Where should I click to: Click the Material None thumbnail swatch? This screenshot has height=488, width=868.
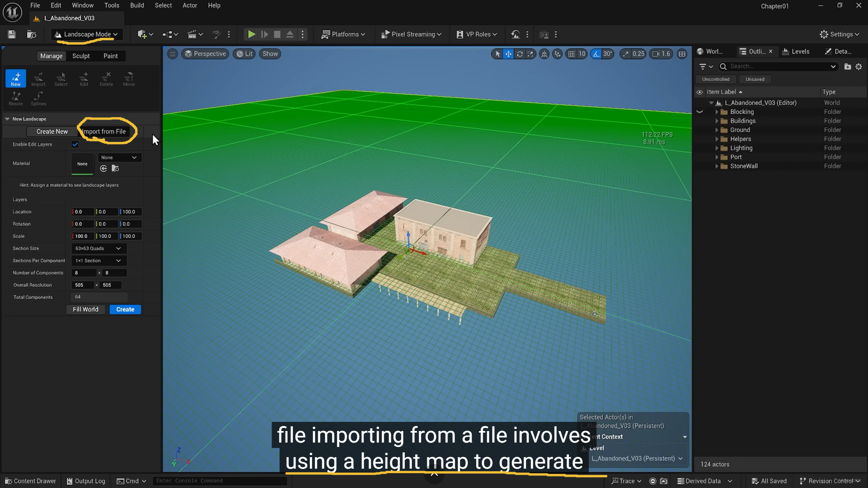point(82,164)
